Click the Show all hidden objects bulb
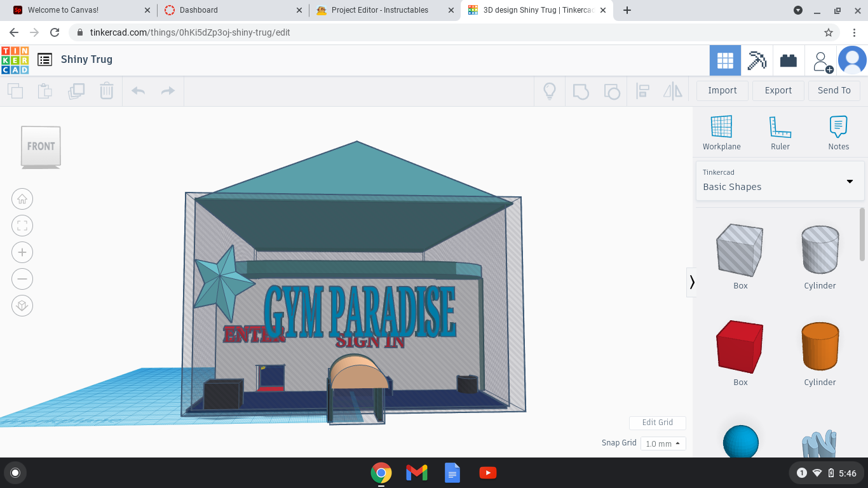Viewport: 868px width, 488px height. [550, 91]
